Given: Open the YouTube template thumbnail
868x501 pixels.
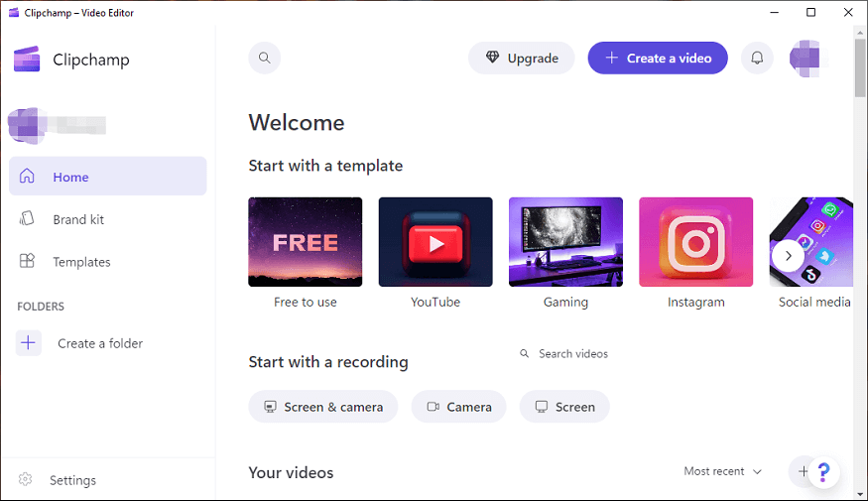Looking at the screenshot, I should pyautogui.click(x=435, y=242).
